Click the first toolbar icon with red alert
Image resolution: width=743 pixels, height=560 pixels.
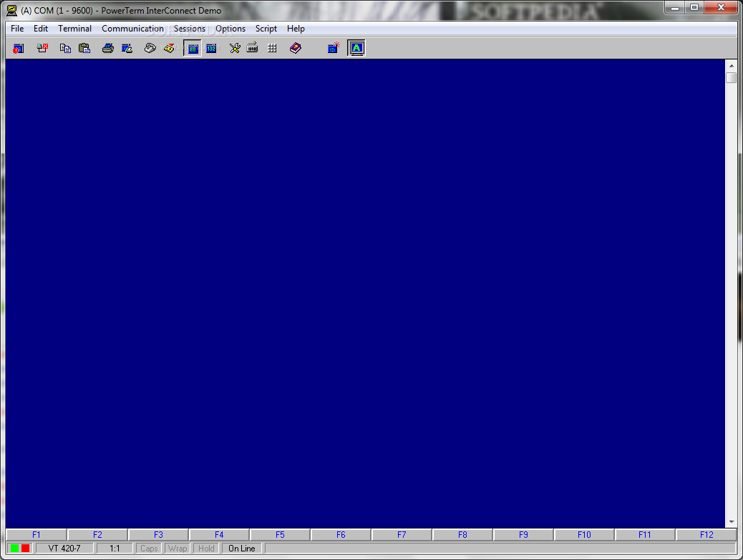point(18,48)
